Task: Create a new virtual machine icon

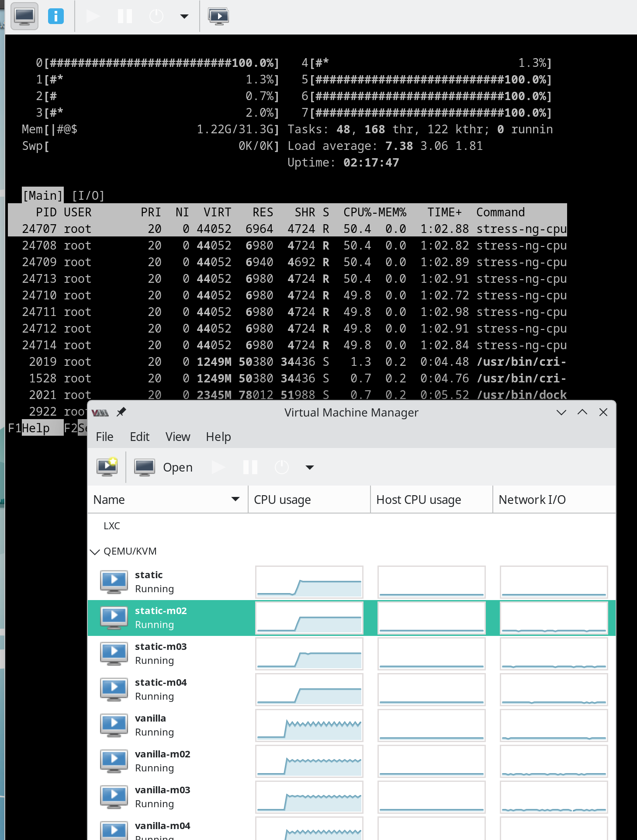Action: click(x=107, y=467)
